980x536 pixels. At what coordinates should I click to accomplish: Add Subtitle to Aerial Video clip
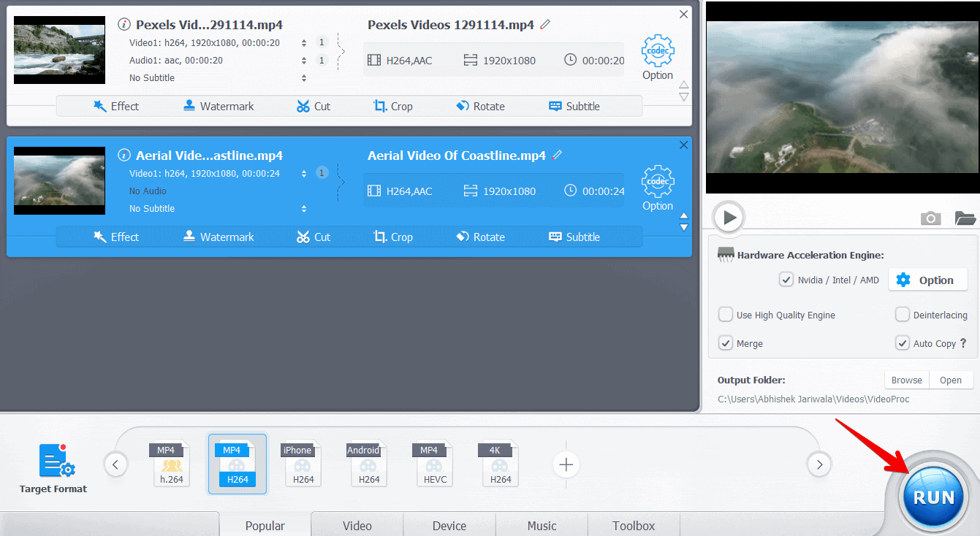574,237
